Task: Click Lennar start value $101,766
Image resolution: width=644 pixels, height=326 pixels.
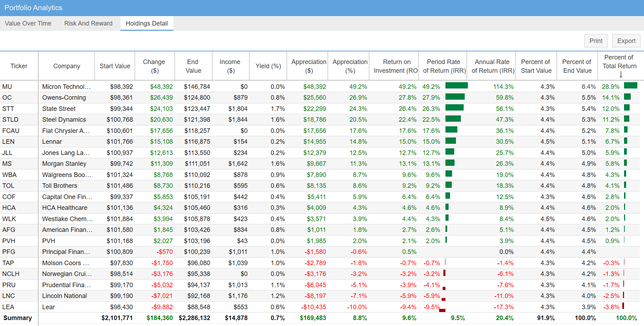Action: tap(120, 142)
